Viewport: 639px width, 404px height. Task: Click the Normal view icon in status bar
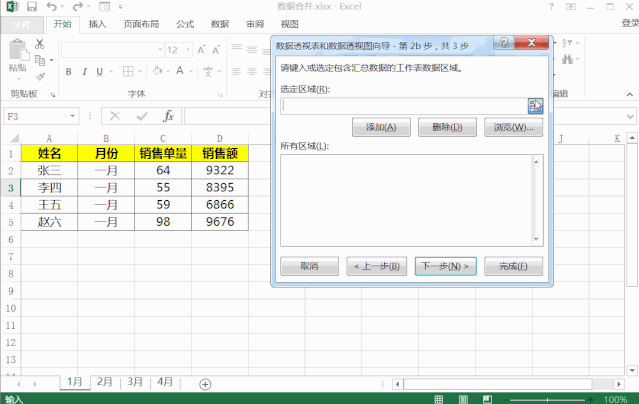coord(439,399)
